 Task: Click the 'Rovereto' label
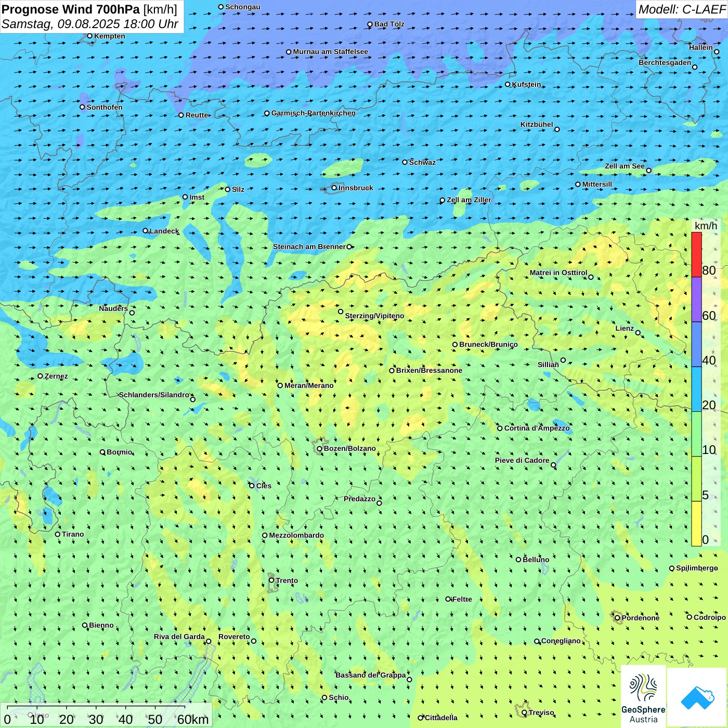(x=234, y=636)
